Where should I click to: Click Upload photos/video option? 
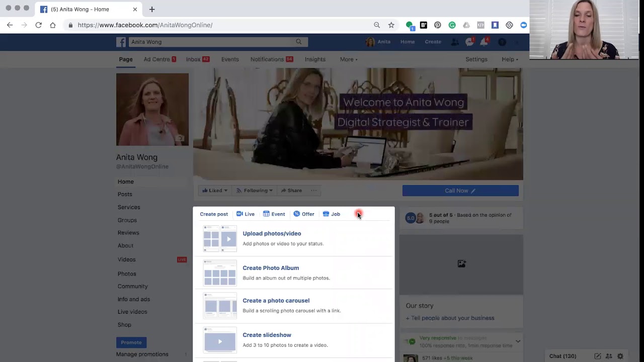(x=293, y=239)
